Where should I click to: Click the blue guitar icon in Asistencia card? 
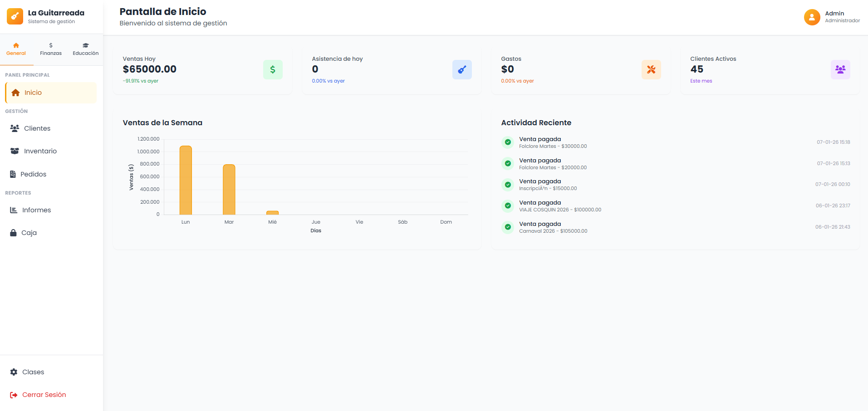tap(462, 70)
